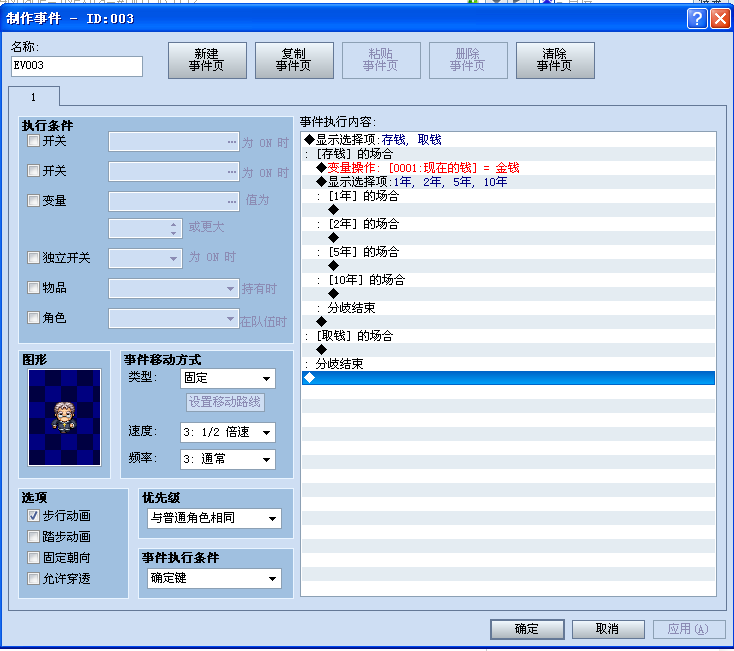This screenshot has height=651, width=734.
Task: Click the empty diamond under [取钱] 的场合
Action: (x=321, y=350)
